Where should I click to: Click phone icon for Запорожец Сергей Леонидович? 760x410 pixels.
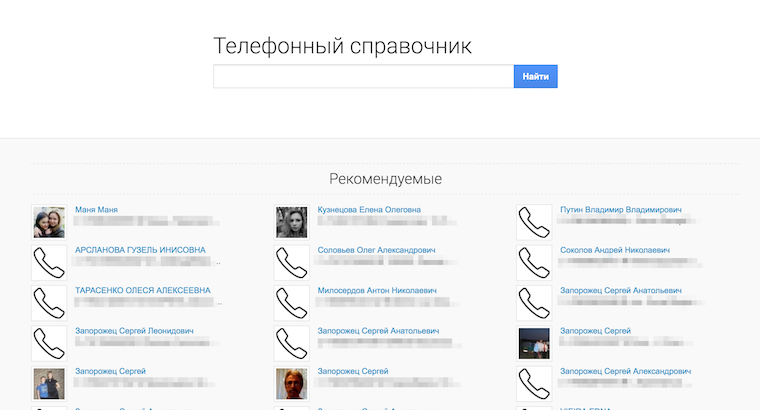tap(49, 343)
